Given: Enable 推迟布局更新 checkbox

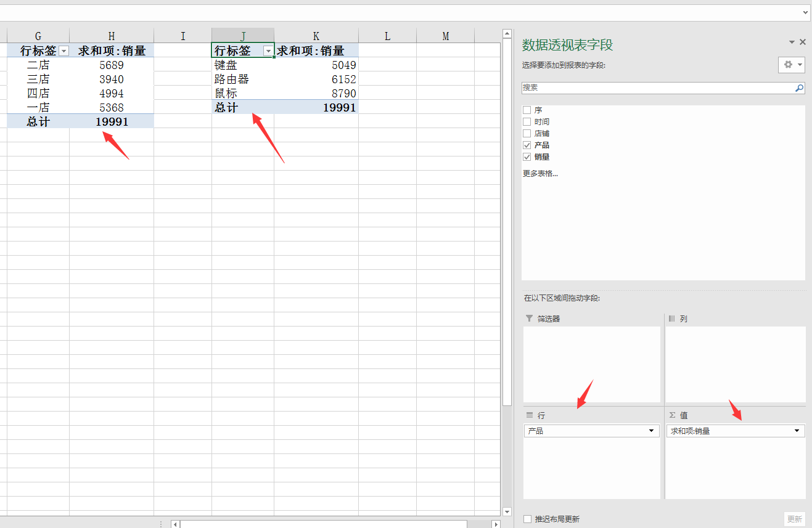Looking at the screenshot, I should [527, 519].
